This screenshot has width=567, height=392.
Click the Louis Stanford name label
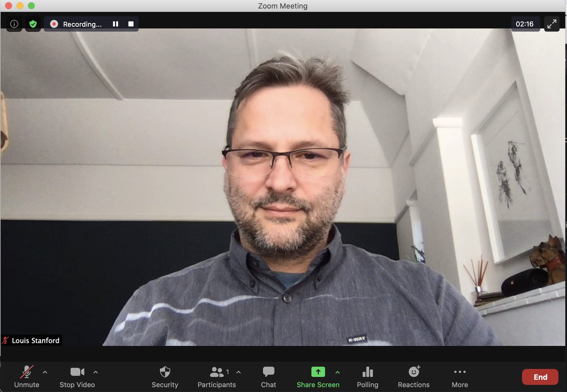[x=36, y=341]
